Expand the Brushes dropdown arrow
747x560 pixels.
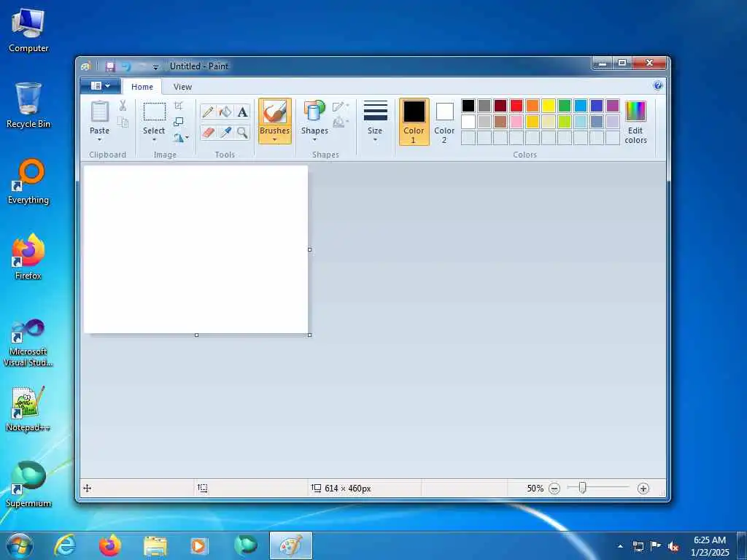[x=275, y=140]
